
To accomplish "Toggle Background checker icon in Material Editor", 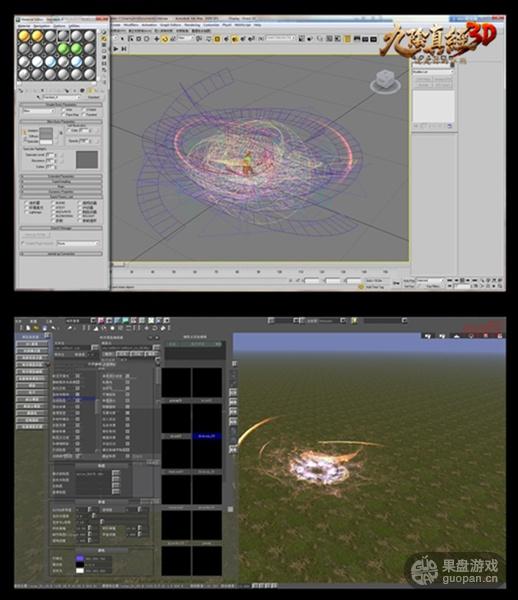I will click(x=104, y=45).
